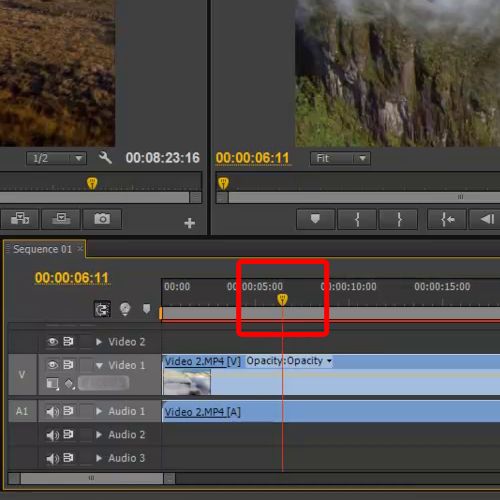Open the Fit zoom level dropdown
Viewport: 500px width, 500px height.
340,158
